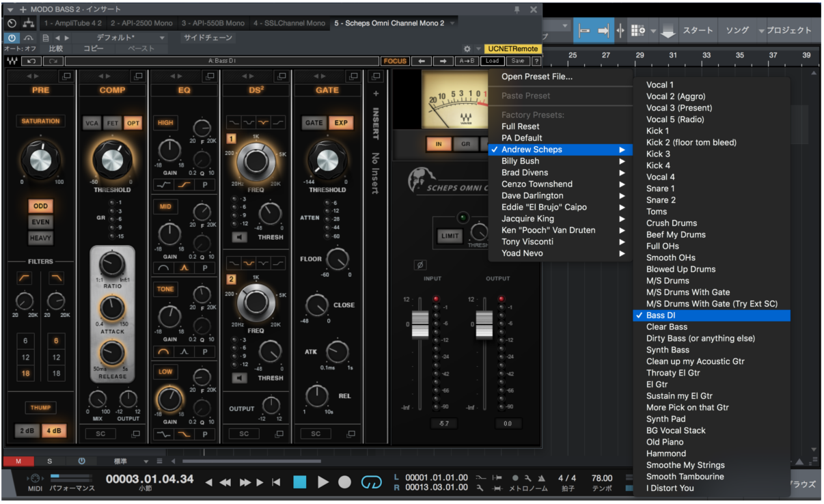Click the FOCUS button
824x504 pixels.
[395, 61]
